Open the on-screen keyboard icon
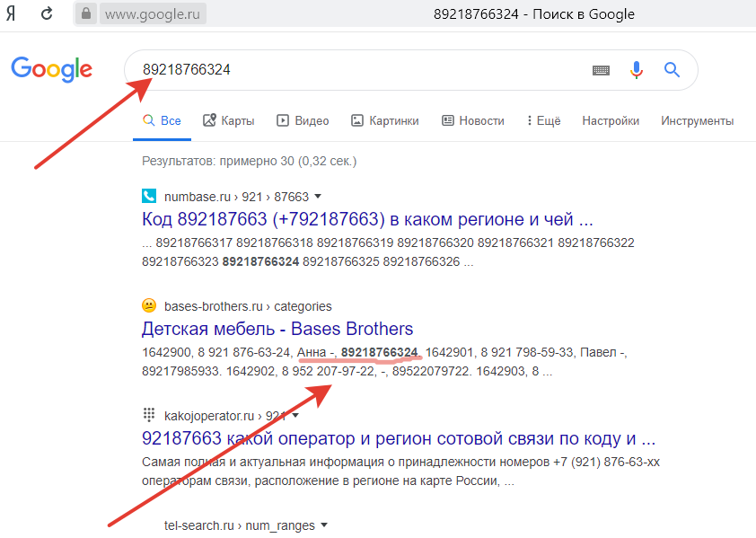This screenshot has width=756, height=538. [601, 70]
